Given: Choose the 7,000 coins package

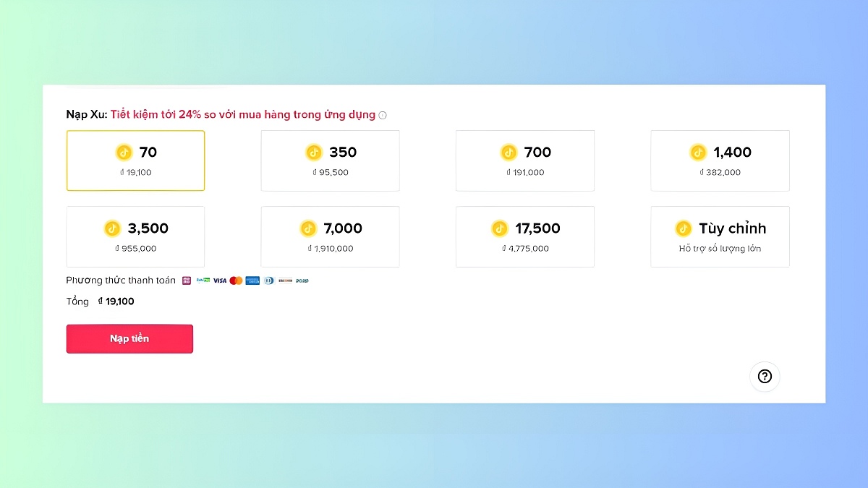Looking at the screenshot, I should 330,236.
